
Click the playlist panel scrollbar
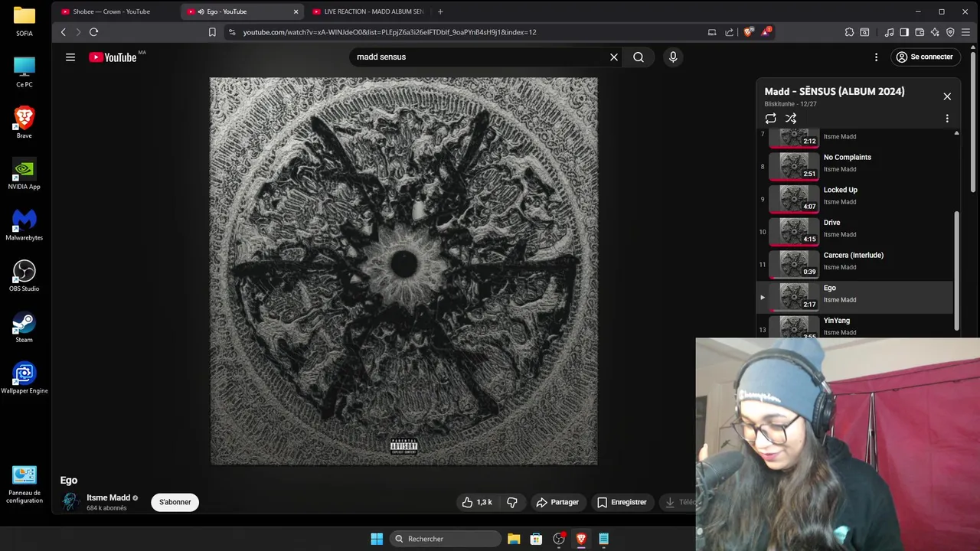[956, 272]
